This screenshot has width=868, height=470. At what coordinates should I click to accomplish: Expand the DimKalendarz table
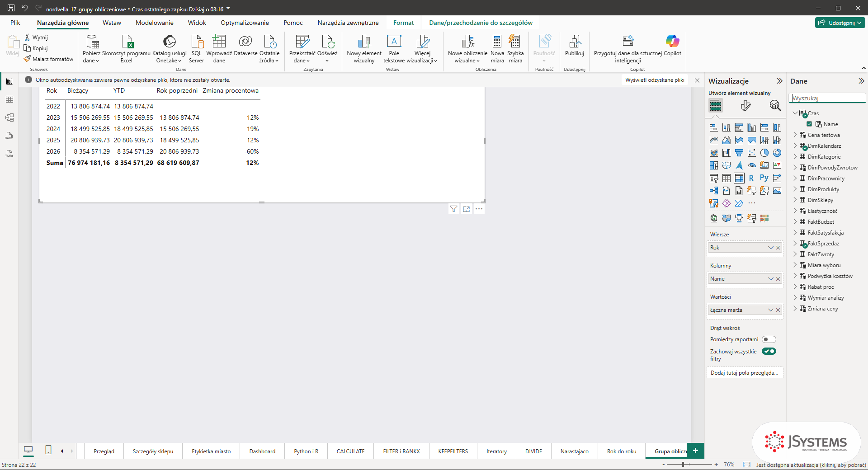coord(795,146)
